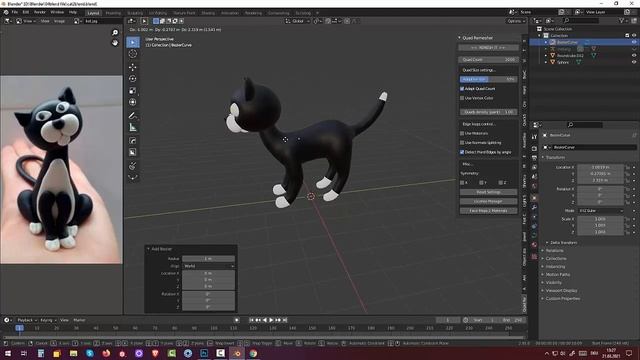Image resolution: width=640 pixels, height=360 pixels.
Task: Jump to the first frame in timeline
Action: click(x=251, y=320)
